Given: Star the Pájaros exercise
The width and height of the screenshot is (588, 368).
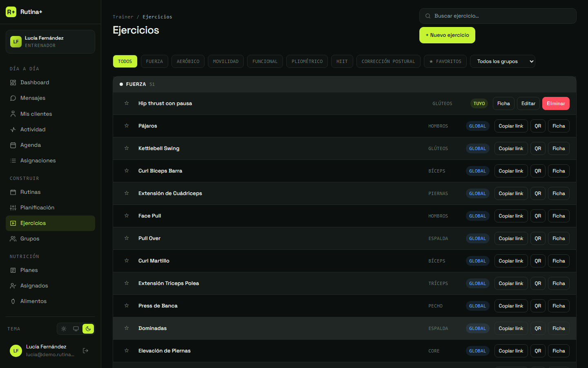Looking at the screenshot, I should point(127,126).
